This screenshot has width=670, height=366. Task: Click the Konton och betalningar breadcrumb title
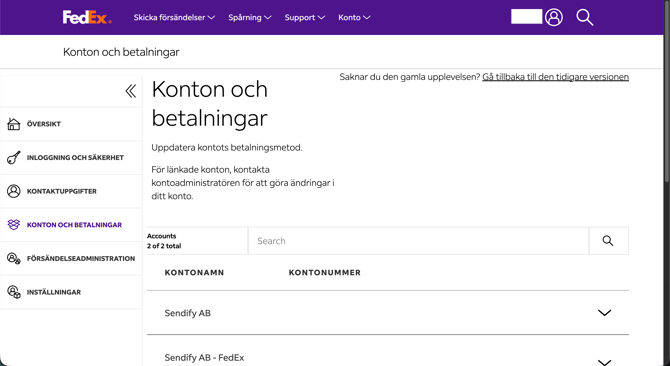click(x=121, y=52)
